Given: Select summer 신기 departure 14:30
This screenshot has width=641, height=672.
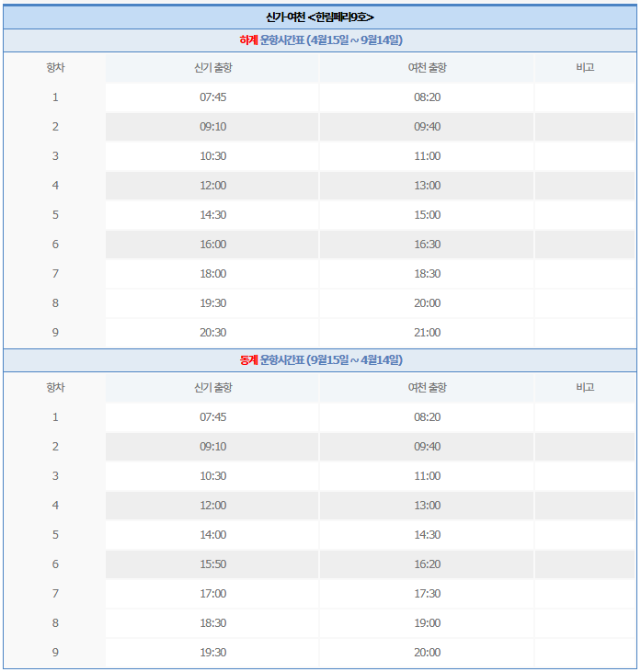Looking at the screenshot, I should [213, 215].
